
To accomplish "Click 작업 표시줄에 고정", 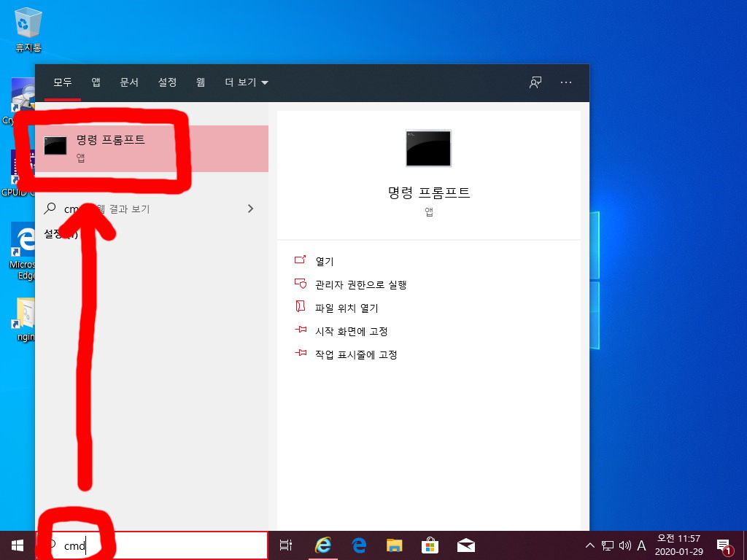I will tap(356, 355).
